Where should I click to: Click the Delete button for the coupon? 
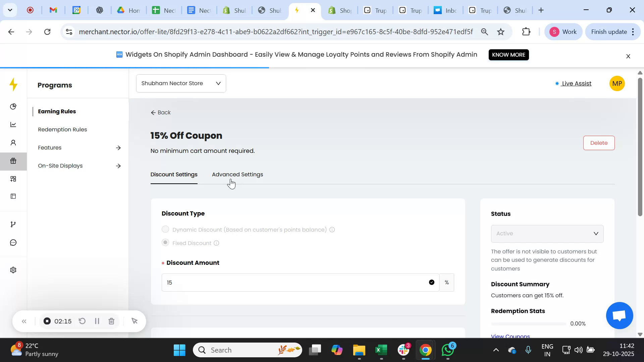coord(599,142)
